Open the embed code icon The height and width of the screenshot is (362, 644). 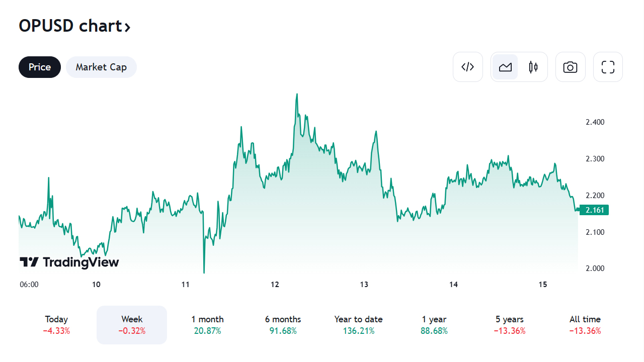click(468, 67)
